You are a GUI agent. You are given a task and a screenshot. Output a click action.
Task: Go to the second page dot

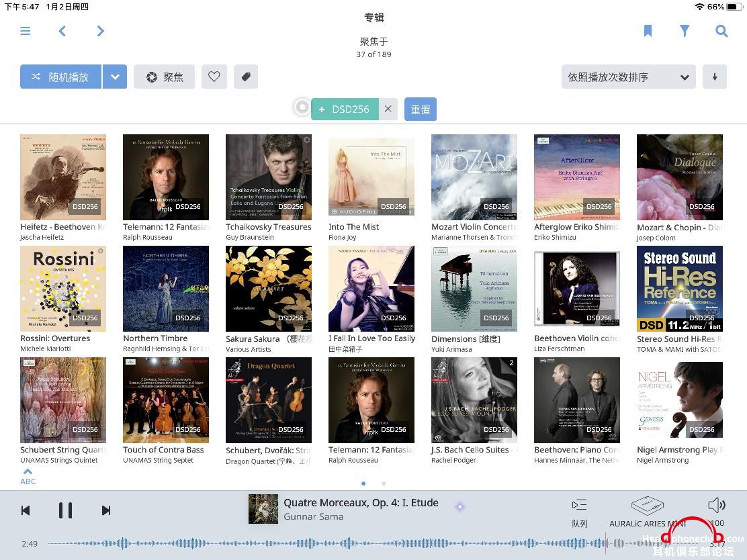click(384, 483)
